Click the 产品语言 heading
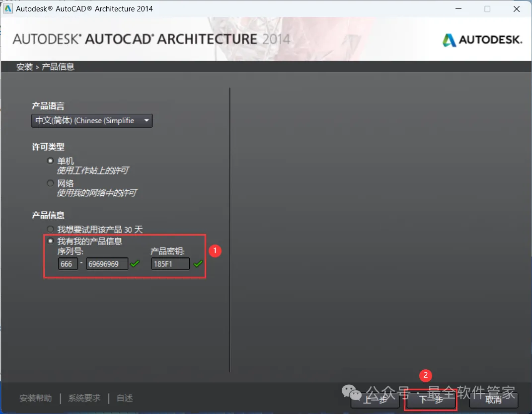 [48, 106]
